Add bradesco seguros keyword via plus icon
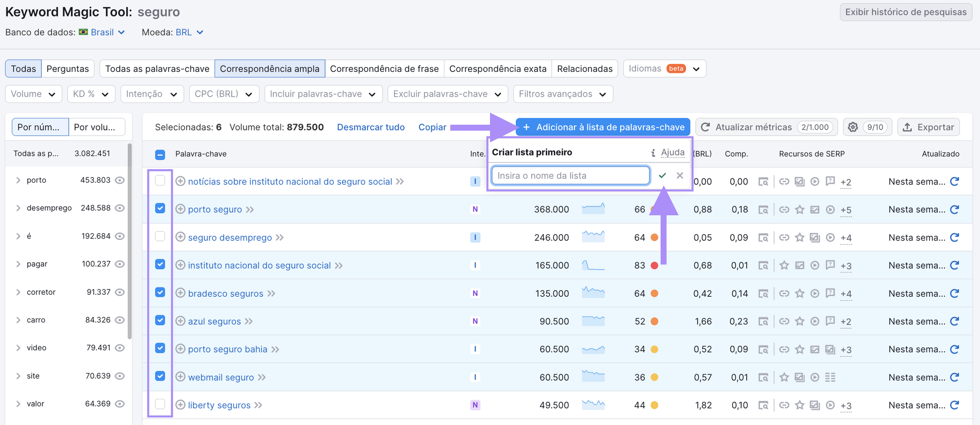The height and width of the screenshot is (425, 980). coord(180,293)
